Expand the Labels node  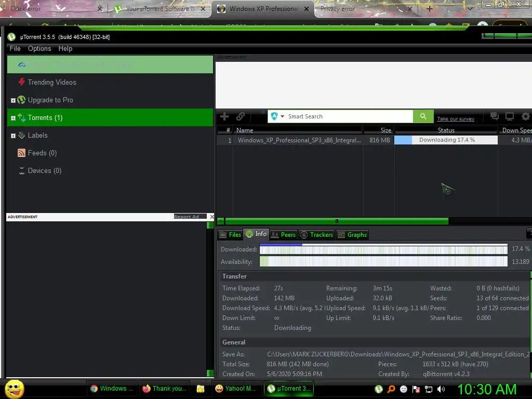click(13, 136)
